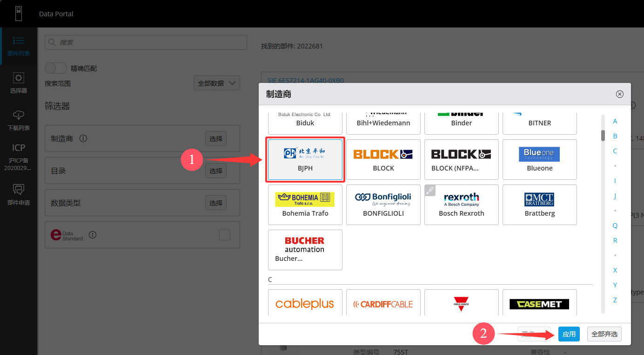Click the 全部弃选 deselect all button
The image size is (644, 355).
(x=604, y=334)
